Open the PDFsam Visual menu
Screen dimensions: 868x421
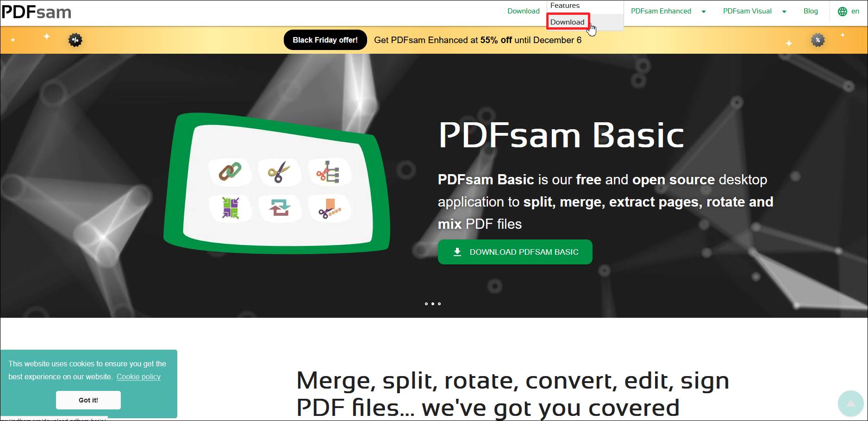pyautogui.click(x=747, y=11)
